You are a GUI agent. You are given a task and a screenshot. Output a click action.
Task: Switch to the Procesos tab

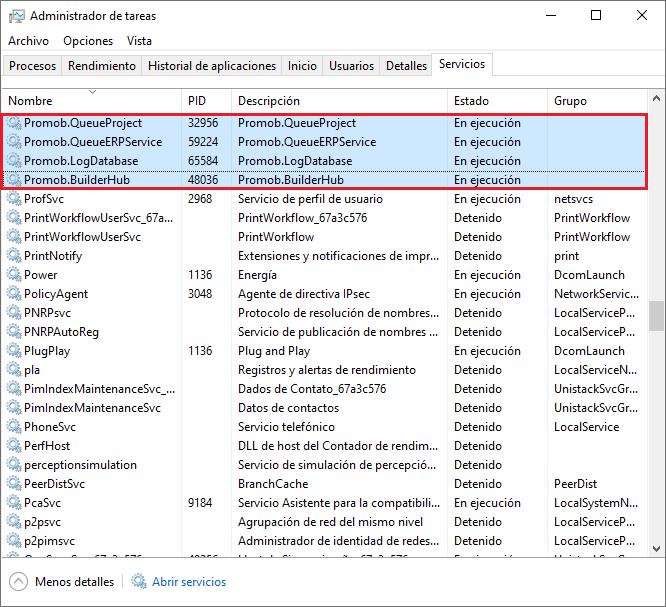[32, 66]
